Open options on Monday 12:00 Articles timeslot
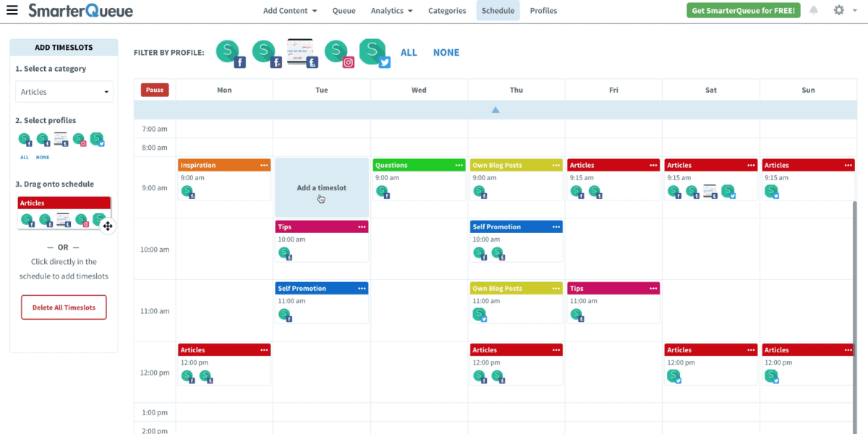 pos(264,349)
